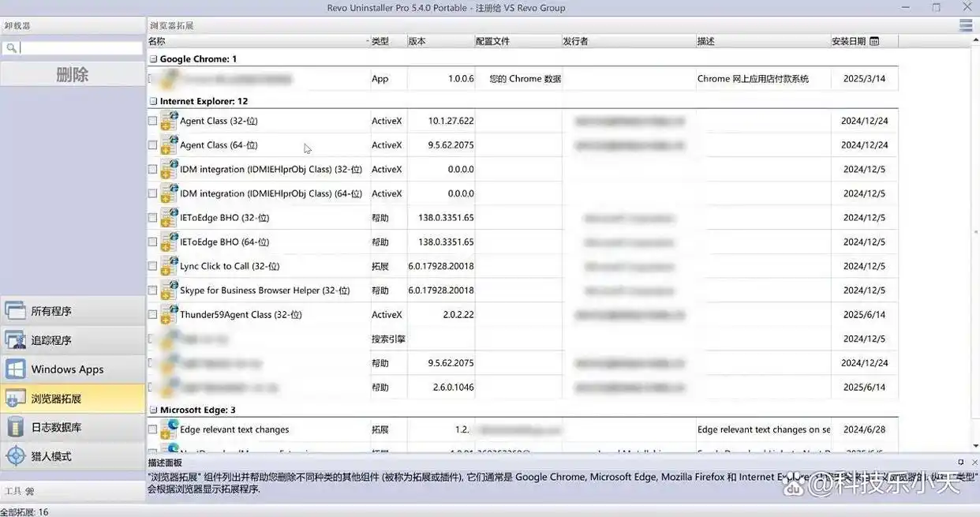Click the 卸载器 panel header
The image size is (980, 517).
(x=73, y=26)
